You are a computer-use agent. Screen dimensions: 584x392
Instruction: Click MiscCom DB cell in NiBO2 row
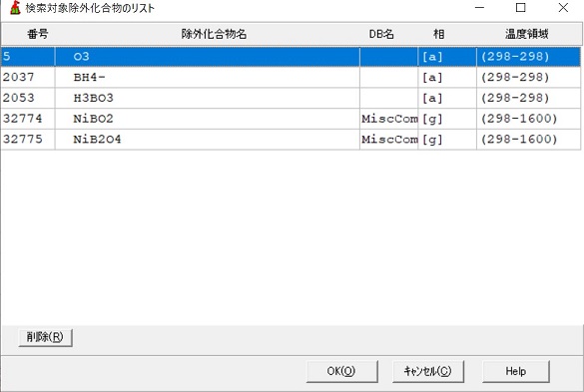(x=389, y=119)
